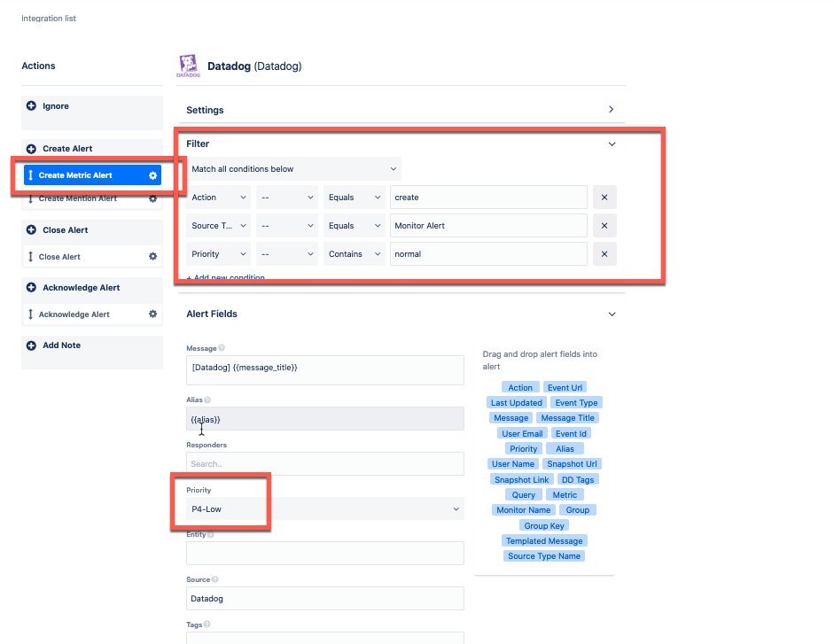Click the plus icon beside Close Alert heading

click(x=31, y=229)
